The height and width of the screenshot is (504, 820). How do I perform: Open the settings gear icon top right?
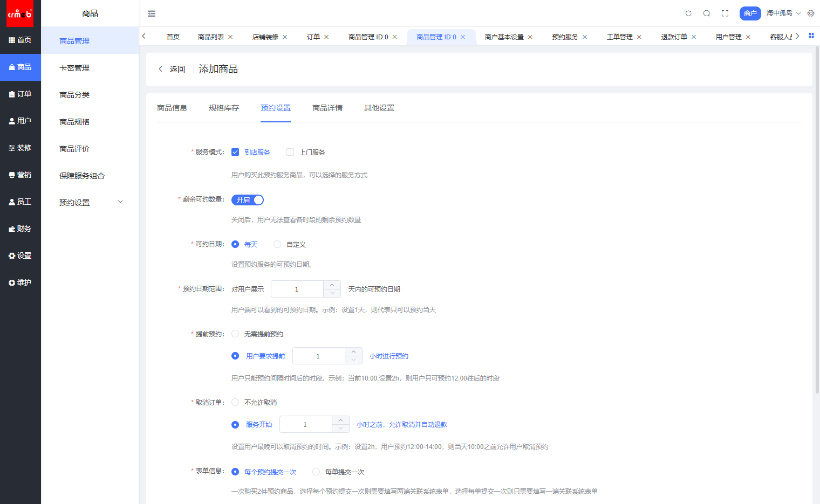pos(811,13)
